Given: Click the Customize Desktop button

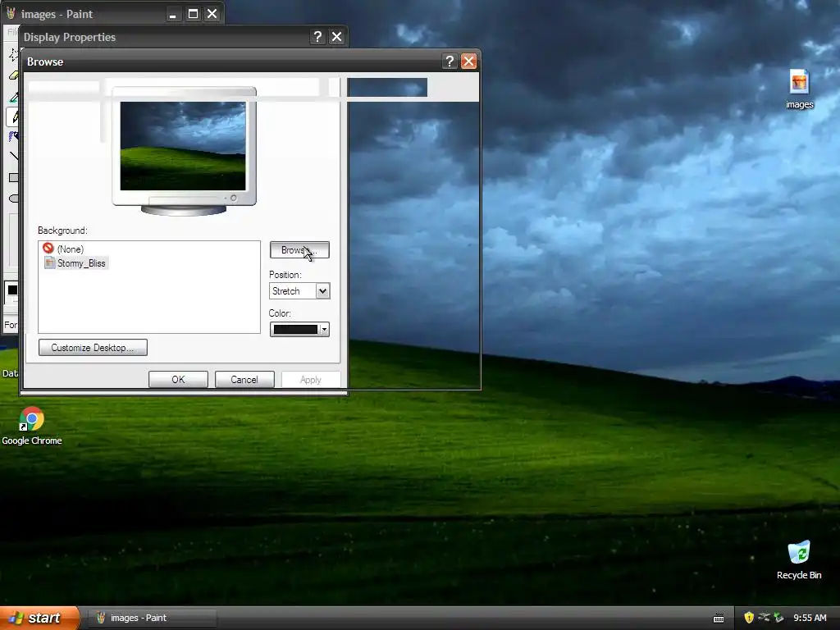Looking at the screenshot, I should [93, 347].
